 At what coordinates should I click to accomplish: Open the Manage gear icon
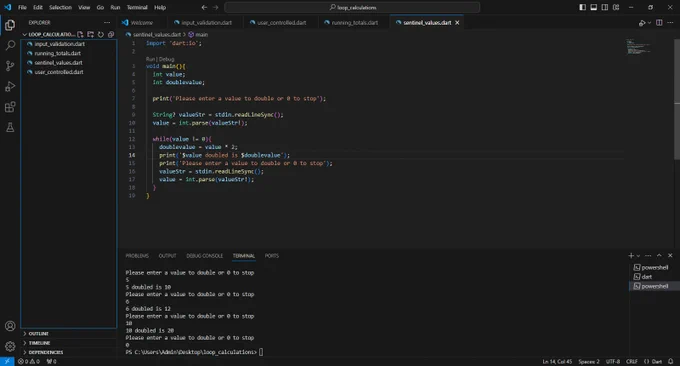coord(10,346)
